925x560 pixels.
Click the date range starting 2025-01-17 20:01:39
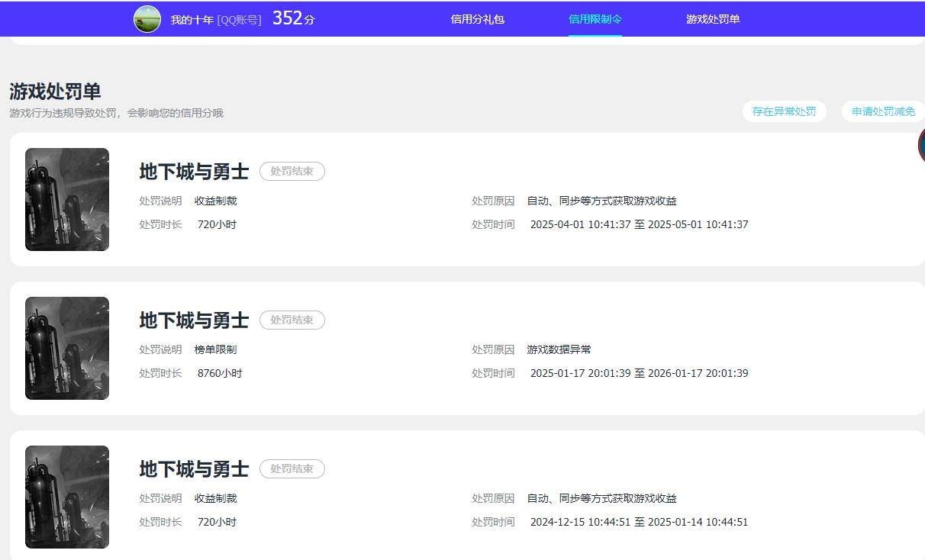pos(639,373)
